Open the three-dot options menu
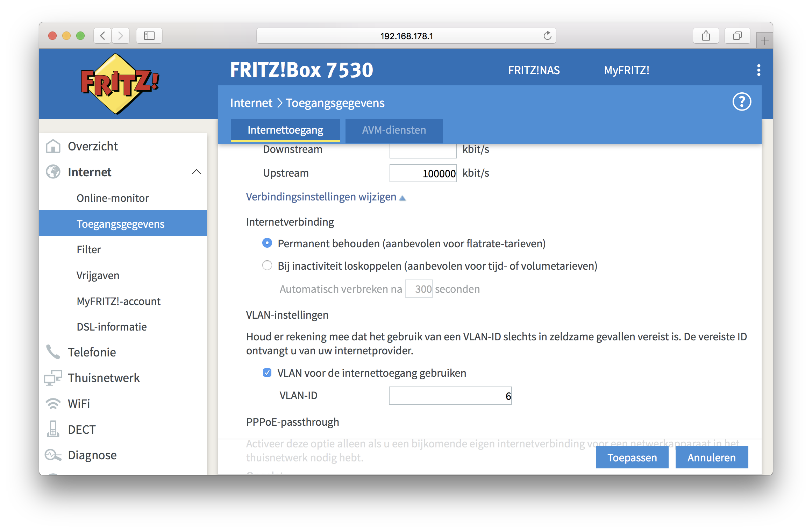This screenshot has width=812, height=531. (758, 70)
